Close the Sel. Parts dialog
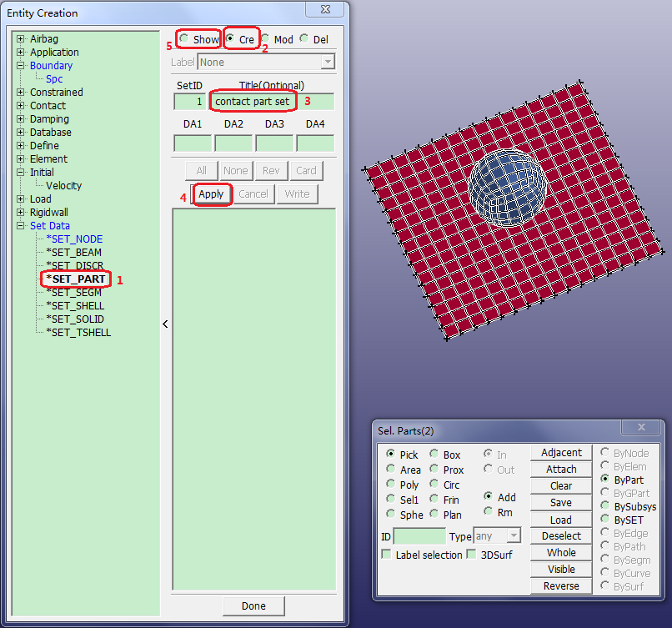672x628 pixels. 643,428
